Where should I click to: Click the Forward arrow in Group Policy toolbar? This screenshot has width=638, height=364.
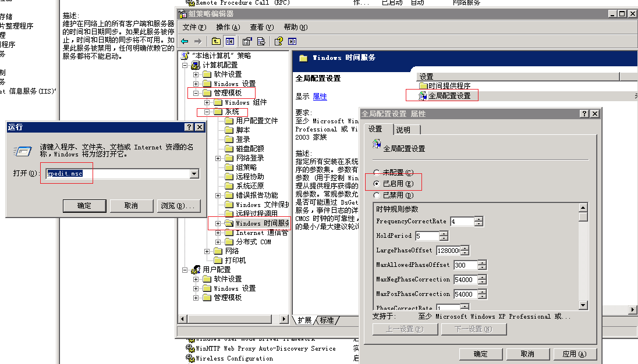[198, 41]
